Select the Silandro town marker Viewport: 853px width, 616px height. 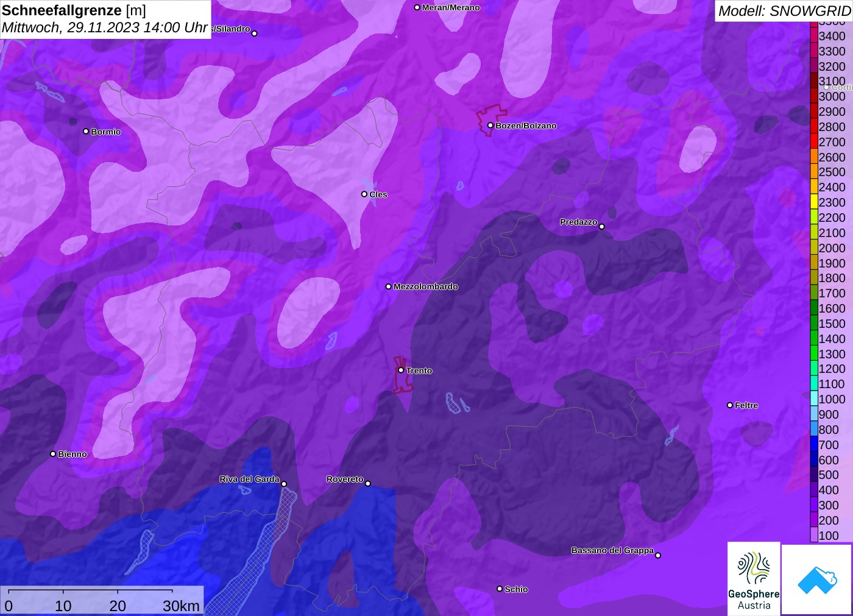(x=255, y=33)
